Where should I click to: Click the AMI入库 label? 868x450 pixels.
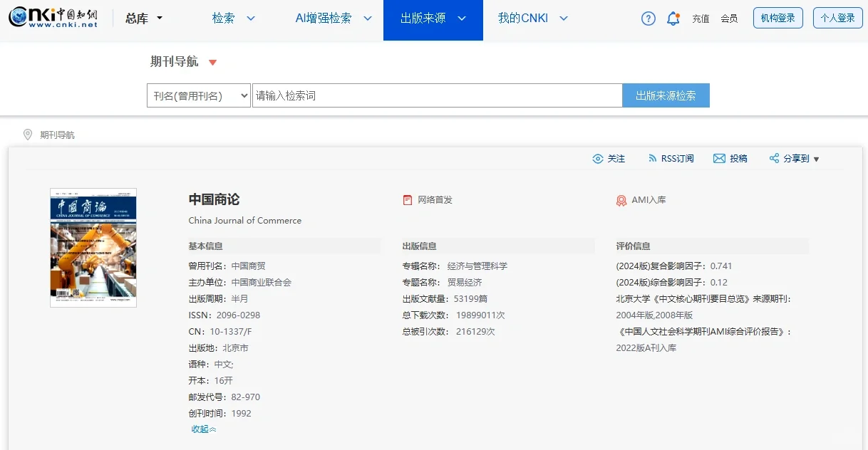click(649, 200)
